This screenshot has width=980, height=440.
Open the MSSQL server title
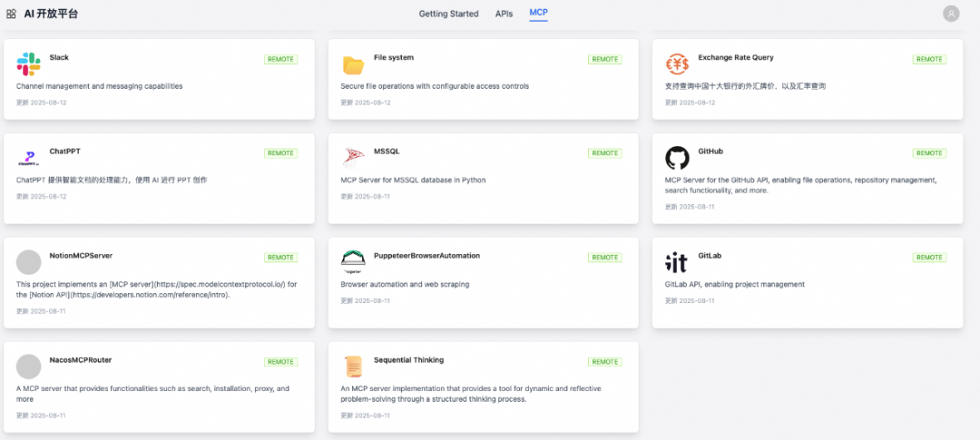387,152
